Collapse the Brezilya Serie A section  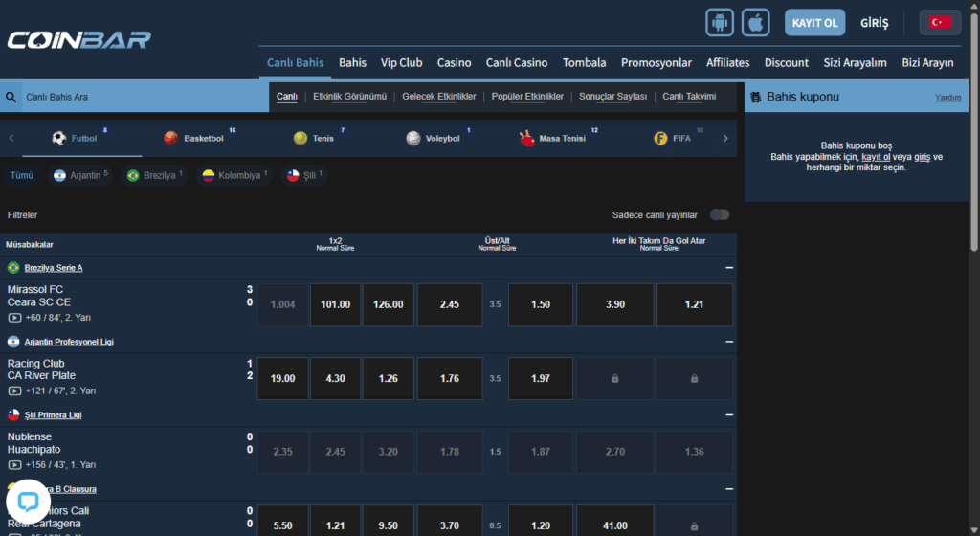click(x=729, y=267)
